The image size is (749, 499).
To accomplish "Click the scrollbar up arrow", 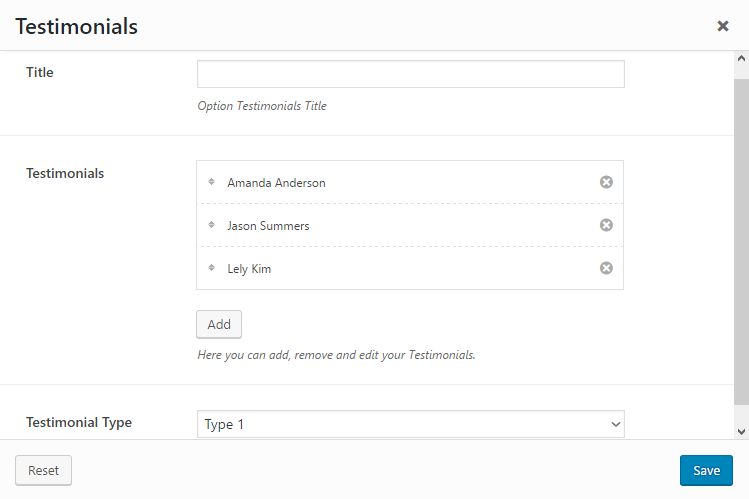I will click(741, 59).
